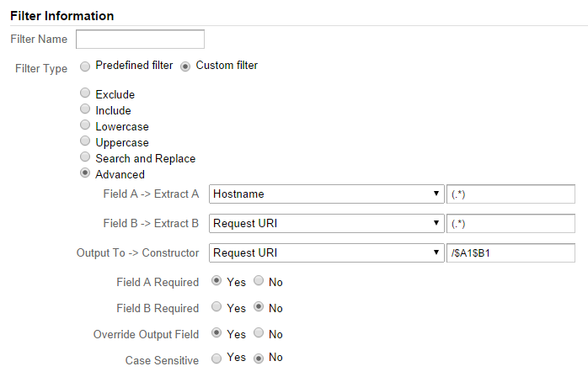The height and width of the screenshot is (377, 588).
Task: Pick the Search and Replace option
Action: point(84,158)
